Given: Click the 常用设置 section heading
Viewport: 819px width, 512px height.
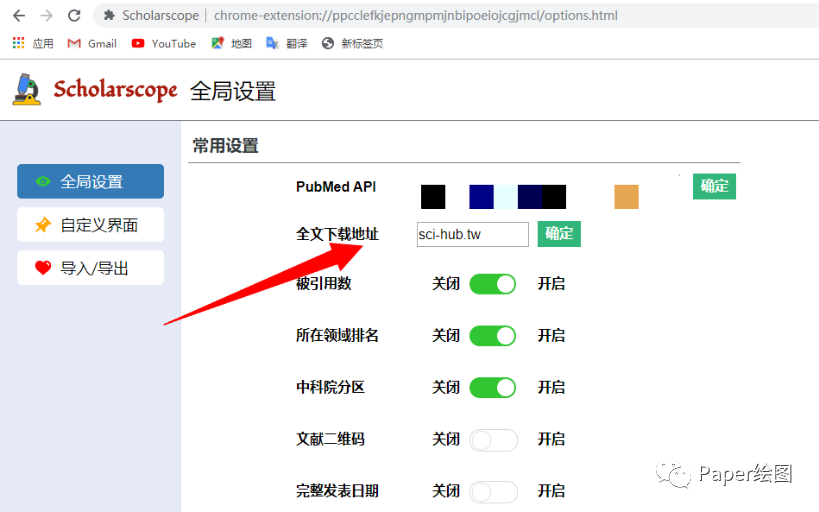Looking at the screenshot, I should click(226, 146).
